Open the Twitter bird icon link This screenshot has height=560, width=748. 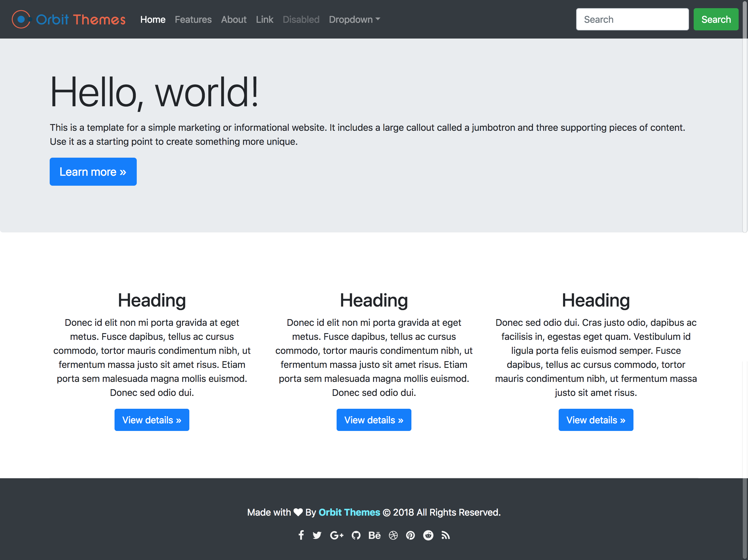pyautogui.click(x=317, y=535)
